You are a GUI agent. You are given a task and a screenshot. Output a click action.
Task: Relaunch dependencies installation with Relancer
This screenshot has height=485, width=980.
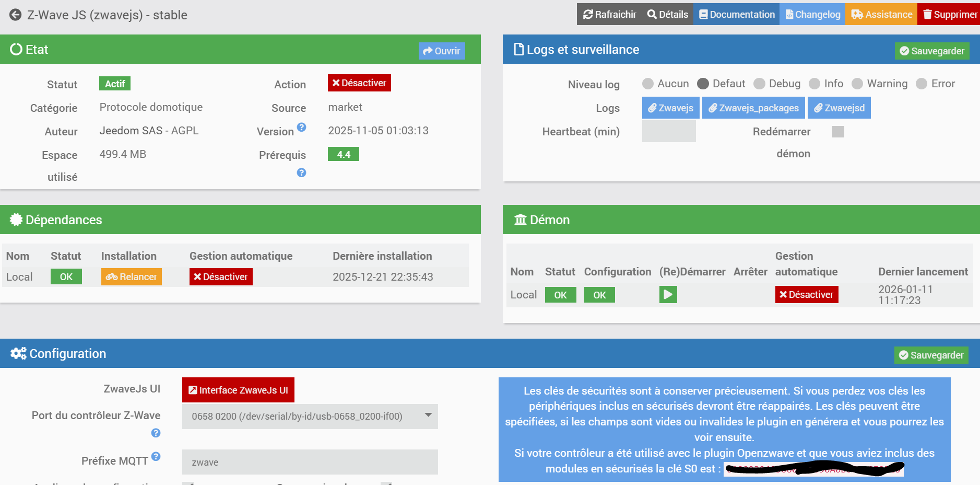click(132, 277)
